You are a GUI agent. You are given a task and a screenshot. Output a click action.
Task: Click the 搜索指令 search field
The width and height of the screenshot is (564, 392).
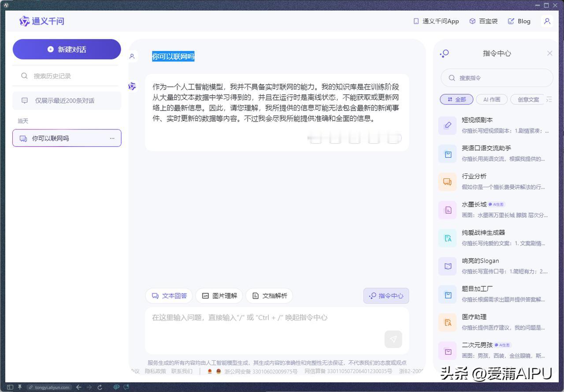tap(497, 78)
